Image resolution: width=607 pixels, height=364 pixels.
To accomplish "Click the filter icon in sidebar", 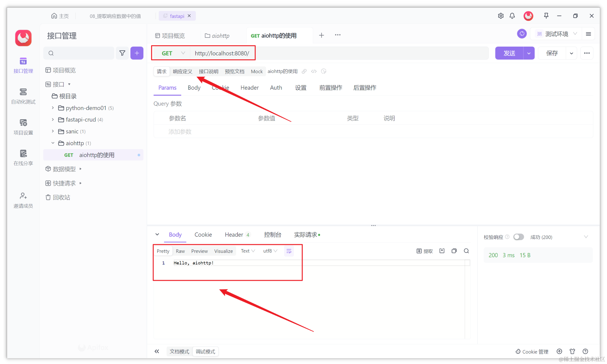I will pos(122,53).
